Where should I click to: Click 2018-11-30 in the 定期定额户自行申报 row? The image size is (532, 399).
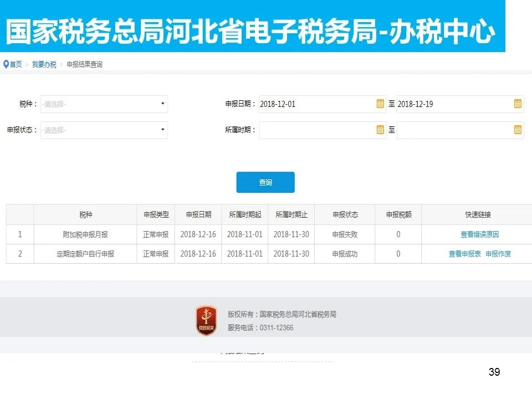[291, 254]
